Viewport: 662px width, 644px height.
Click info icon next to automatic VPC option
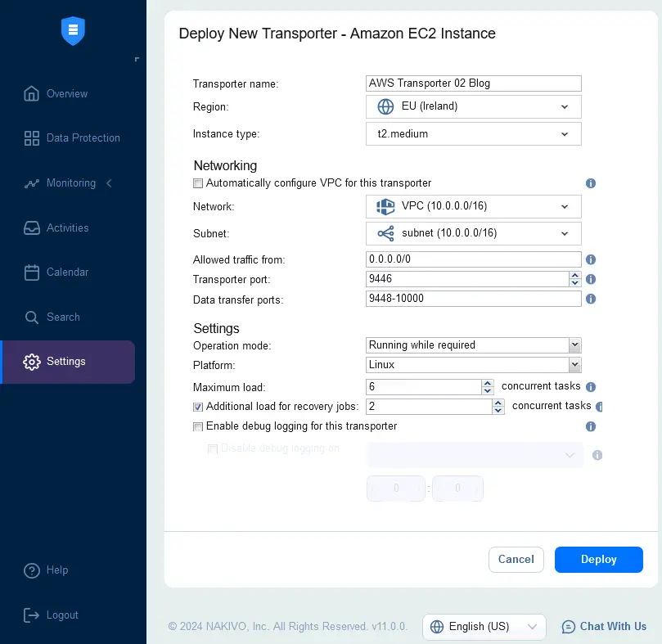[x=590, y=183]
